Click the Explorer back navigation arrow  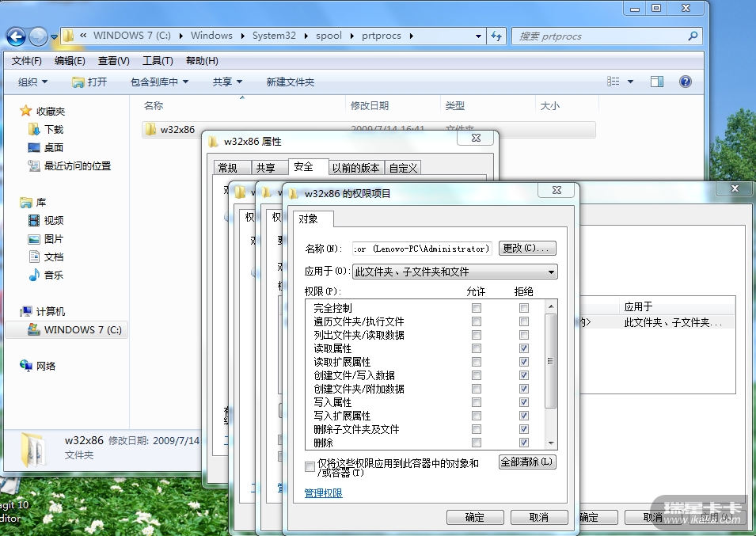(16, 36)
